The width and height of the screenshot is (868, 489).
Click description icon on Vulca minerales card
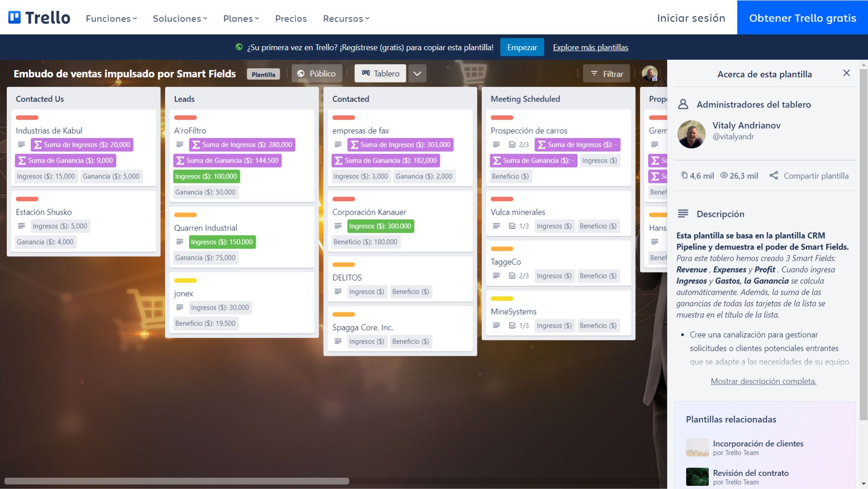pos(496,226)
